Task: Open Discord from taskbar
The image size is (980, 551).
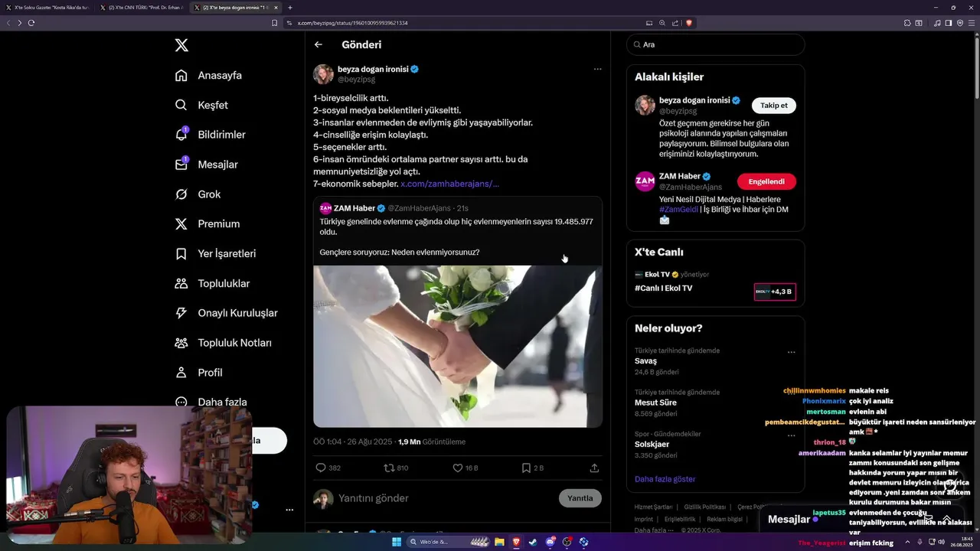Action: coord(550,542)
